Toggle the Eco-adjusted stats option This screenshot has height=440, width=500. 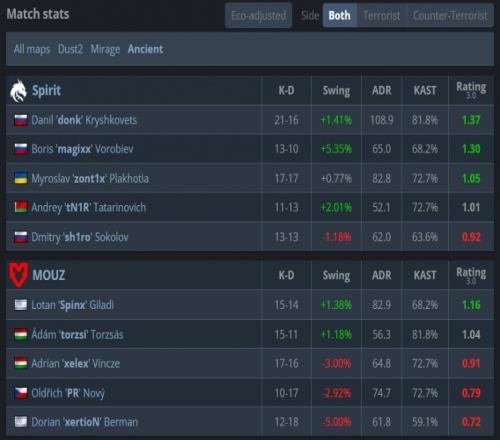(x=258, y=15)
